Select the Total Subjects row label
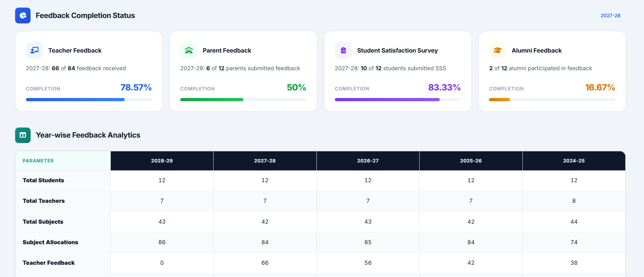Viewport: 644px width, 277px height. pos(43,222)
